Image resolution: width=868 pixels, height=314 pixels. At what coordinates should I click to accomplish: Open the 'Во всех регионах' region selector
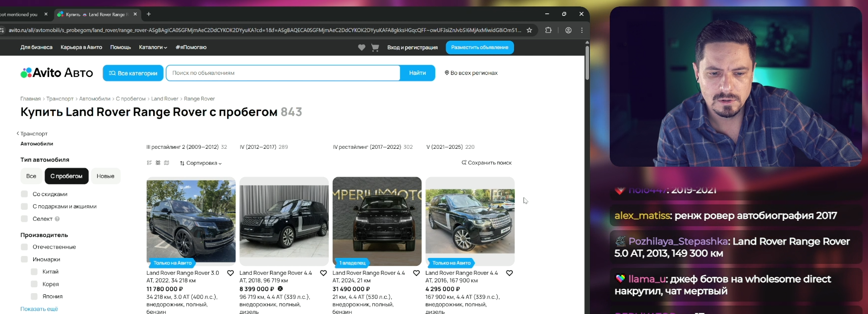(x=471, y=73)
